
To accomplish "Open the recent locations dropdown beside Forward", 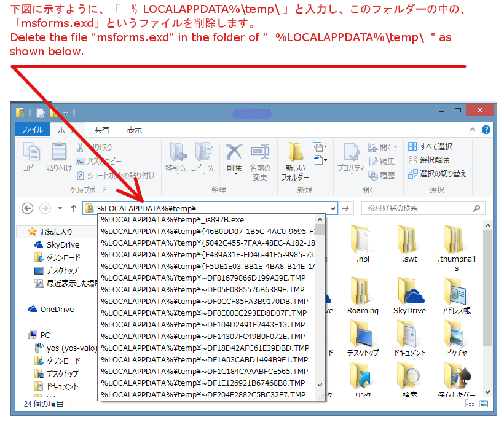I will (x=60, y=208).
